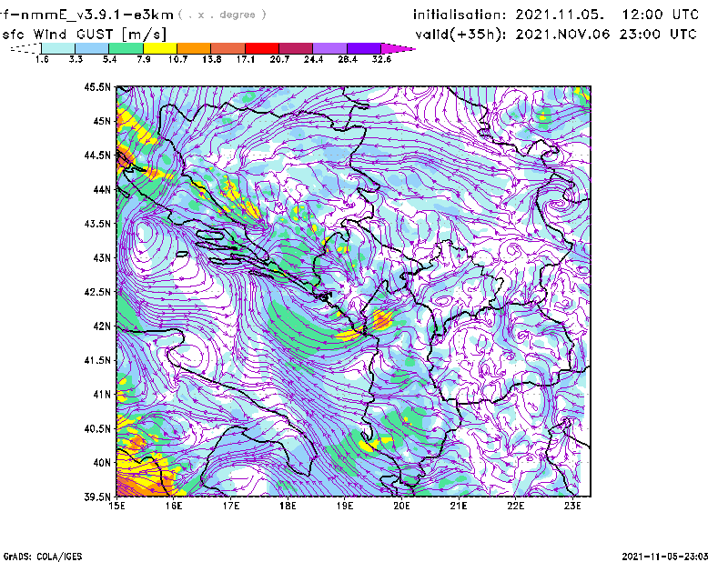Click initialisation date '2021.11.05.' text
The image size is (728, 562).
point(560,15)
